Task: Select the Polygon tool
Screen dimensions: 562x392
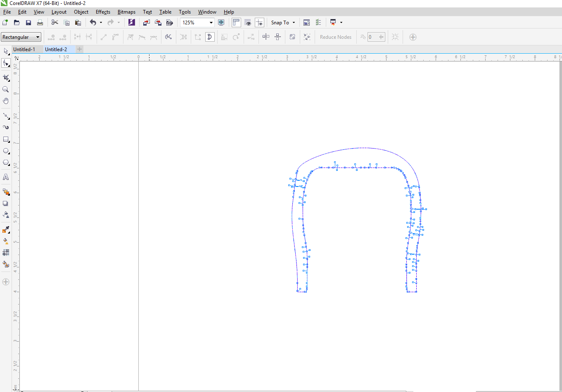Action: coord(6,163)
